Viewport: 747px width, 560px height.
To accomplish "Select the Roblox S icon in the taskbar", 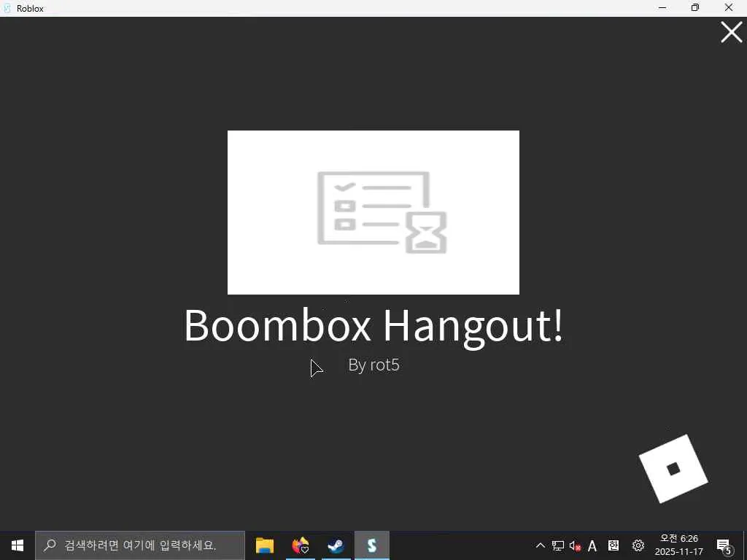I will click(x=371, y=545).
